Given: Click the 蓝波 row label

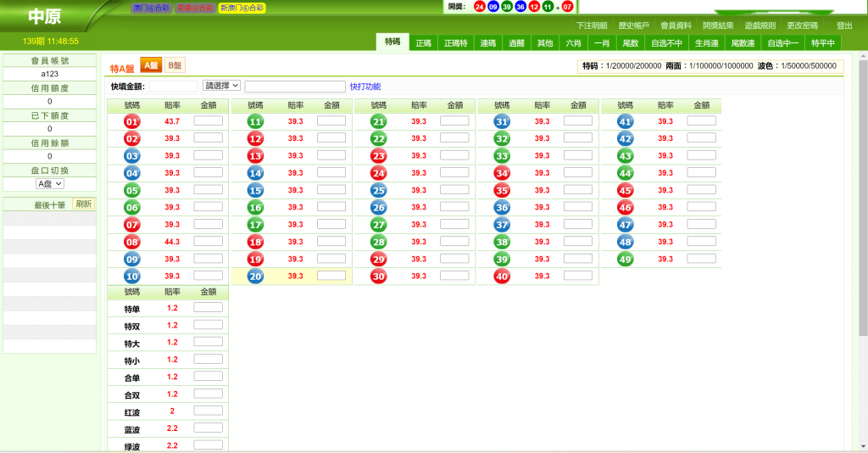Looking at the screenshot, I should 131,430.
